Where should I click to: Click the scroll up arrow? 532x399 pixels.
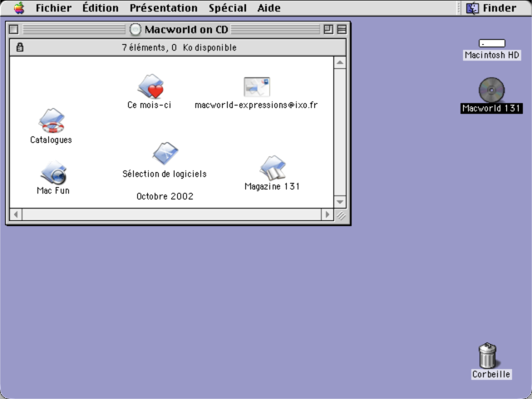[340, 63]
